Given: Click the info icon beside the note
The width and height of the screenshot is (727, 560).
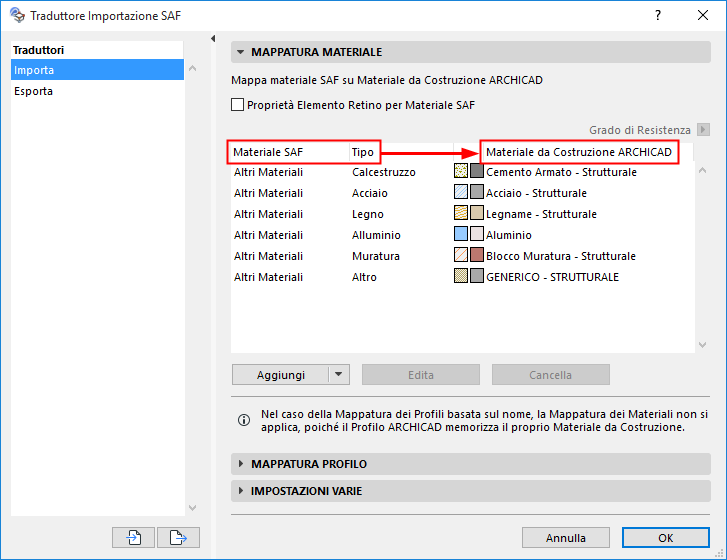Looking at the screenshot, I should pyautogui.click(x=244, y=420).
